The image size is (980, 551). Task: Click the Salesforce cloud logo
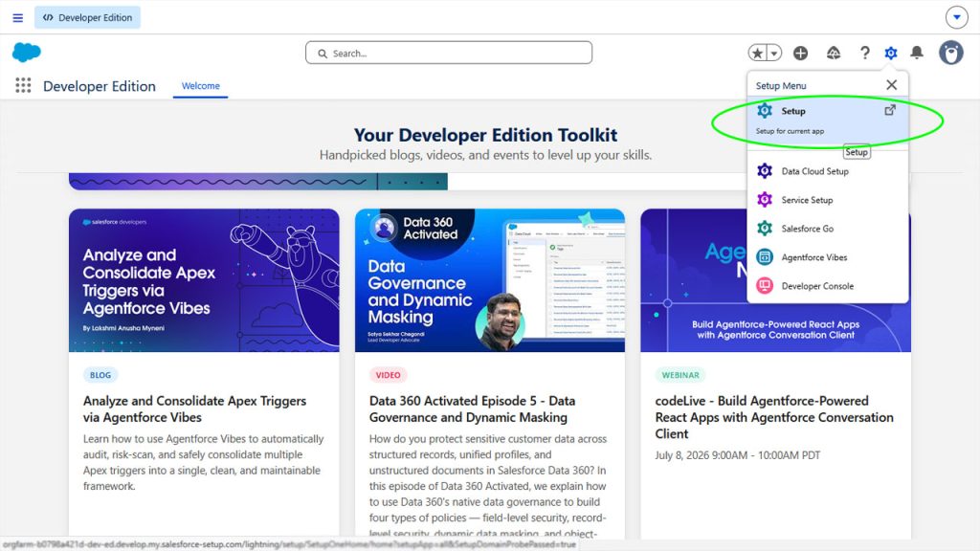[26, 53]
